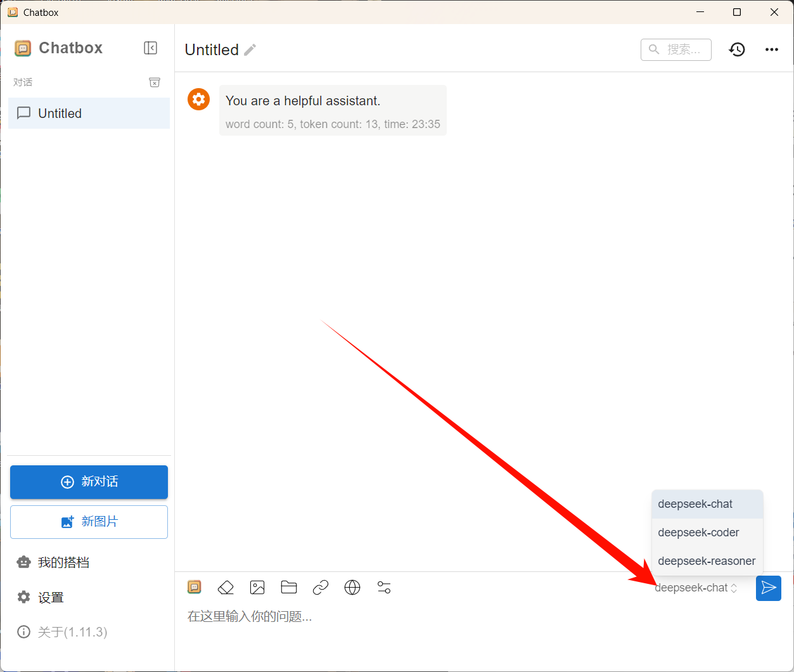The width and height of the screenshot is (794, 672).
Task: Toggle web browsing globe icon
Action: tap(352, 588)
